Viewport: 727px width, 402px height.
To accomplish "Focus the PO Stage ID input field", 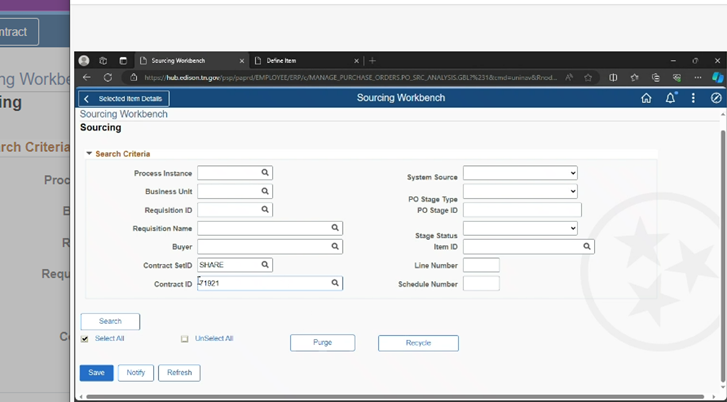I will (522, 210).
